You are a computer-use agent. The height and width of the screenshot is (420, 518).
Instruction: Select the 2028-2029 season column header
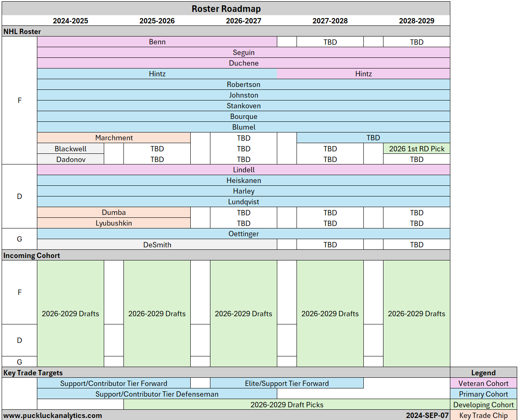pyautogui.click(x=416, y=21)
